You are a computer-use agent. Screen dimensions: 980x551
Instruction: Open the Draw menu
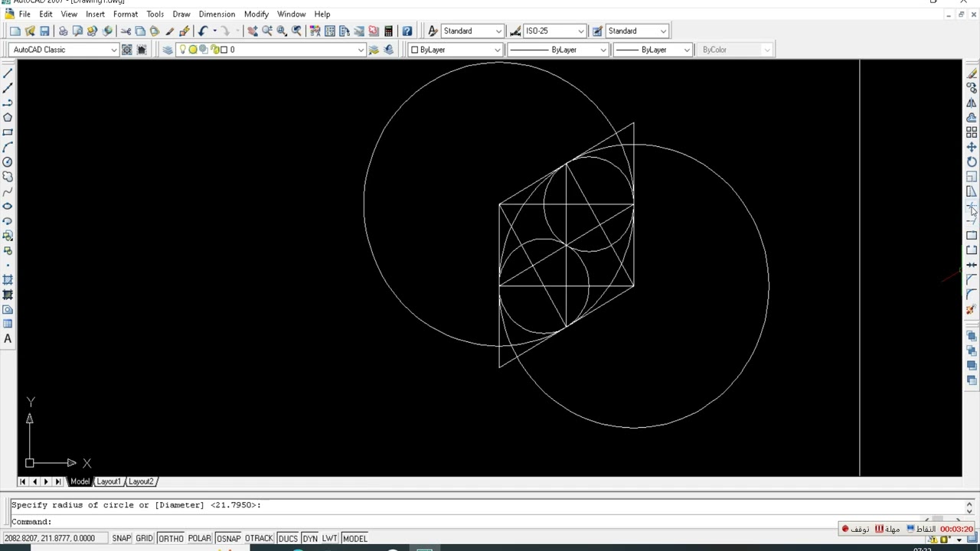[181, 14]
